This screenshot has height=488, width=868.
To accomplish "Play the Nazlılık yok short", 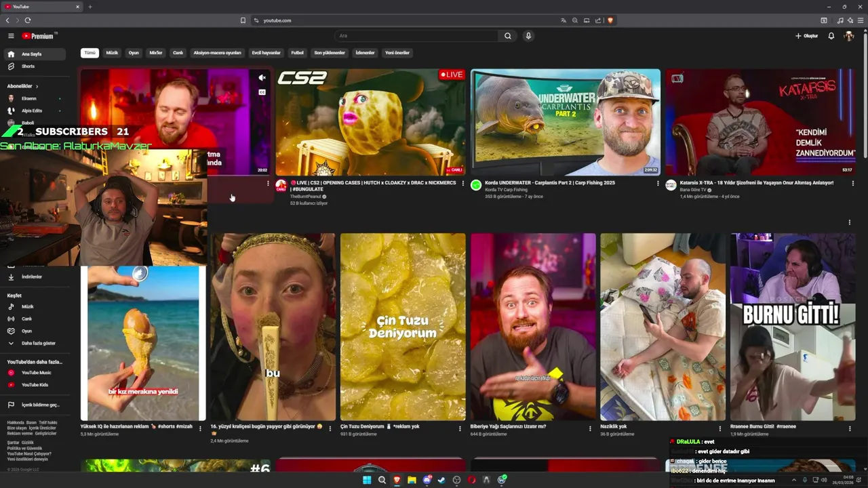I will [x=663, y=327].
